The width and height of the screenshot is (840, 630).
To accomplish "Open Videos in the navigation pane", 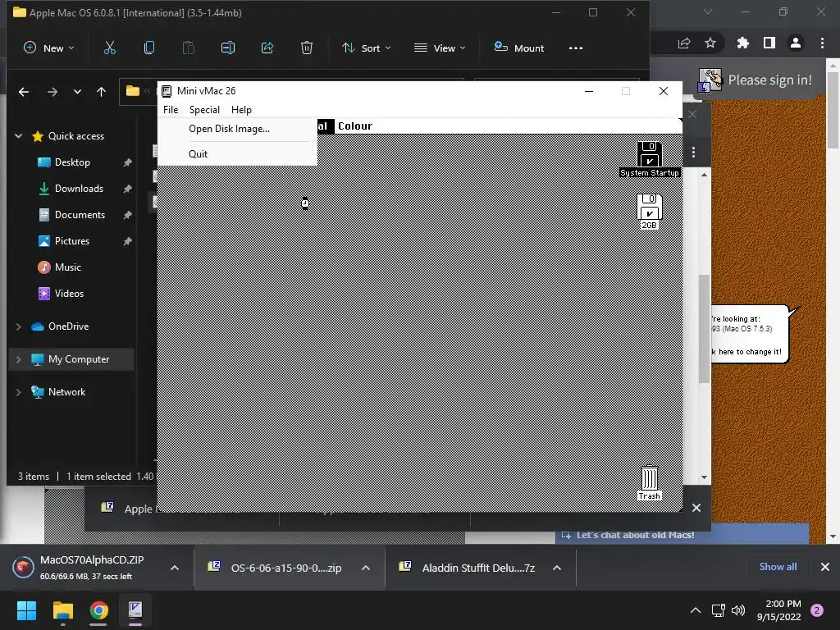I will click(x=69, y=294).
